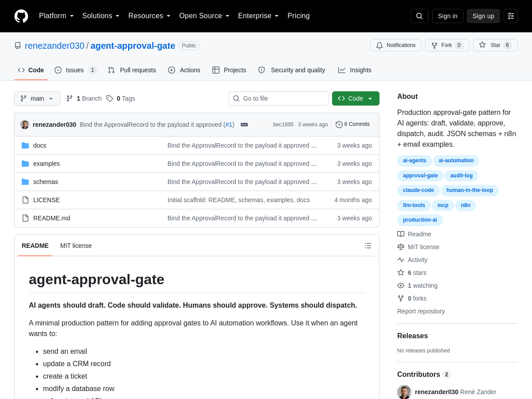Viewport: 532px width, 399px height.
Task: Expand the Solutions menu
Action: pos(101,16)
